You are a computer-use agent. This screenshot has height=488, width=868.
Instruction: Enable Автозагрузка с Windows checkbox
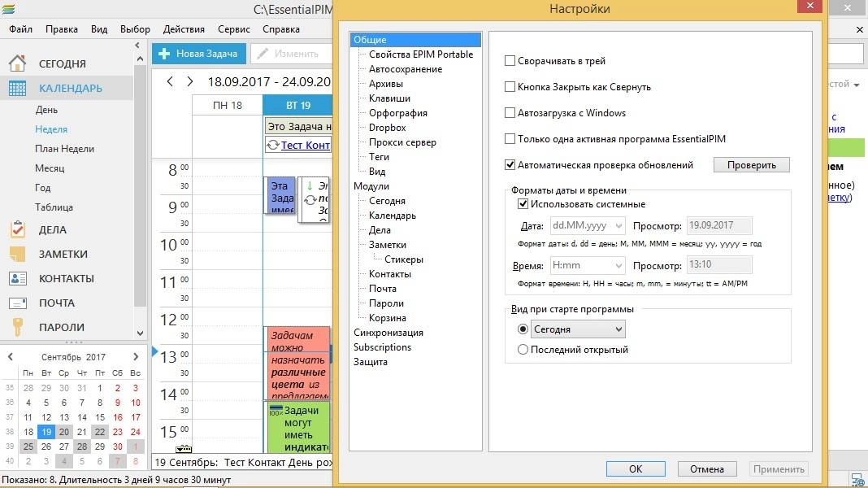coord(510,113)
